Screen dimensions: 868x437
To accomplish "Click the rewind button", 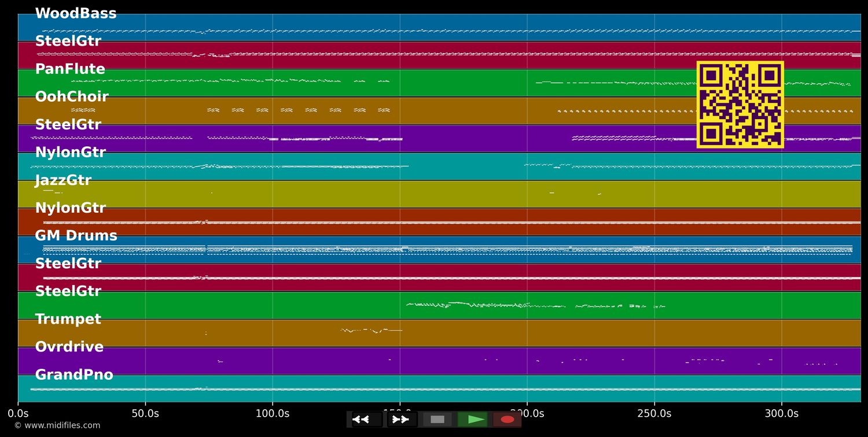I will (x=367, y=419).
